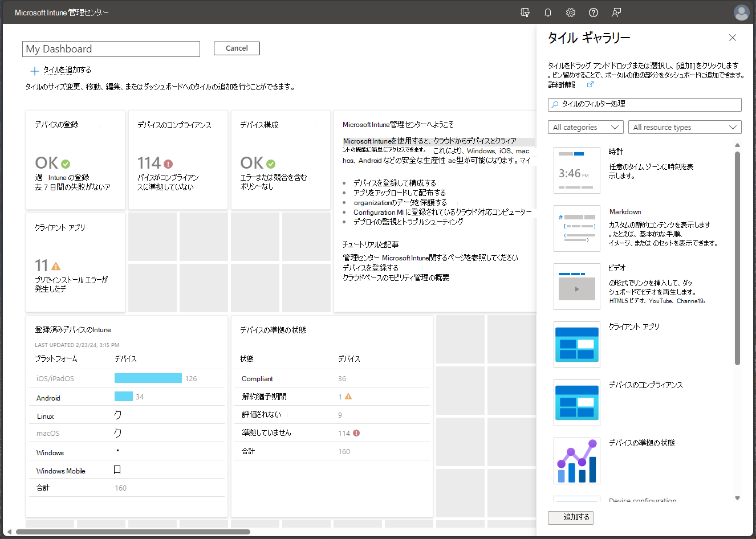Viewport: 756px width, 539px height.
Task: Click the Compliant row
Action: point(332,378)
